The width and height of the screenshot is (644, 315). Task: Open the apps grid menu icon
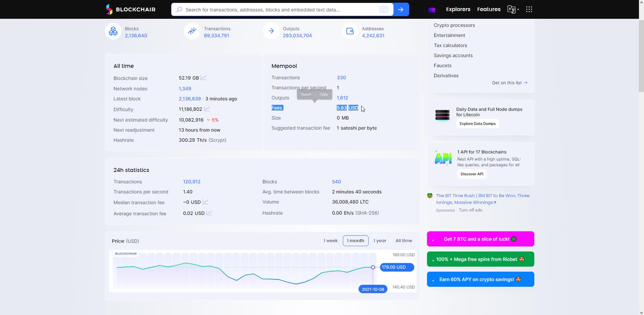529,9
